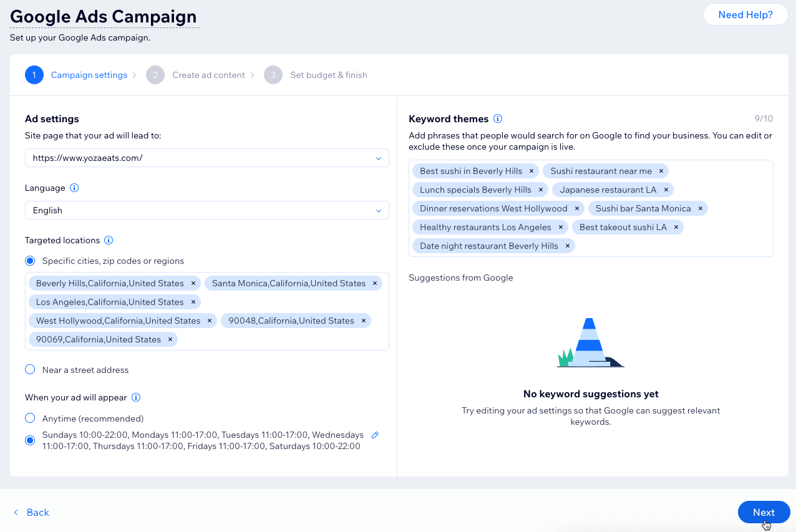
Task: Click the info icon beside Keyword themes
Action: tap(498, 118)
